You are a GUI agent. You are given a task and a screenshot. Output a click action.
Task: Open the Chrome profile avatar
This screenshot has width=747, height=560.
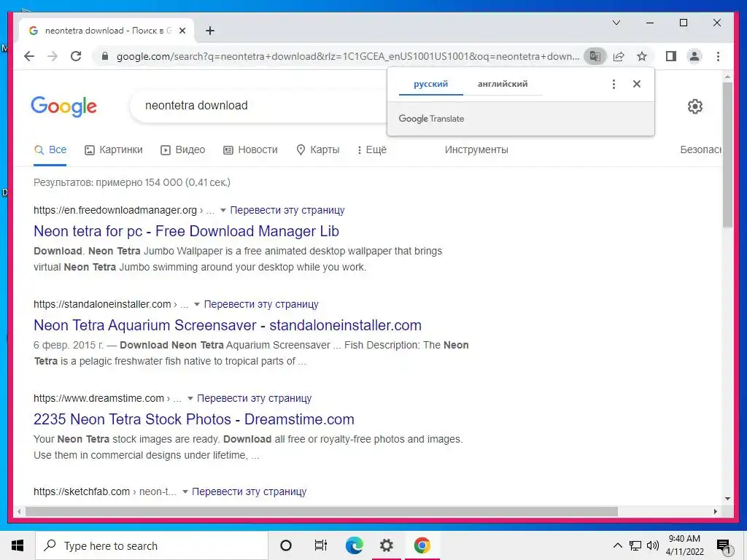tap(694, 56)
